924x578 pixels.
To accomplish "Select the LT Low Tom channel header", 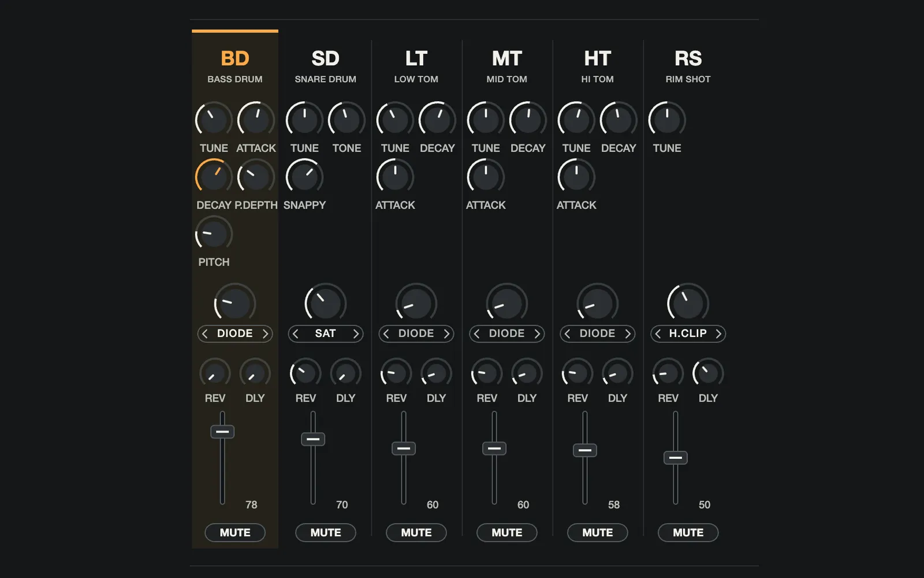I will pyautogui.click(x=416, y=66).
